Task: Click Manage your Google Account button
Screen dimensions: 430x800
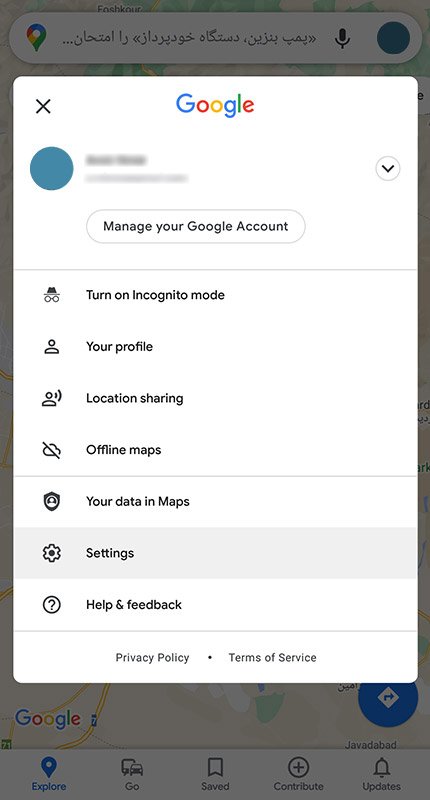Action: (196, 226)
